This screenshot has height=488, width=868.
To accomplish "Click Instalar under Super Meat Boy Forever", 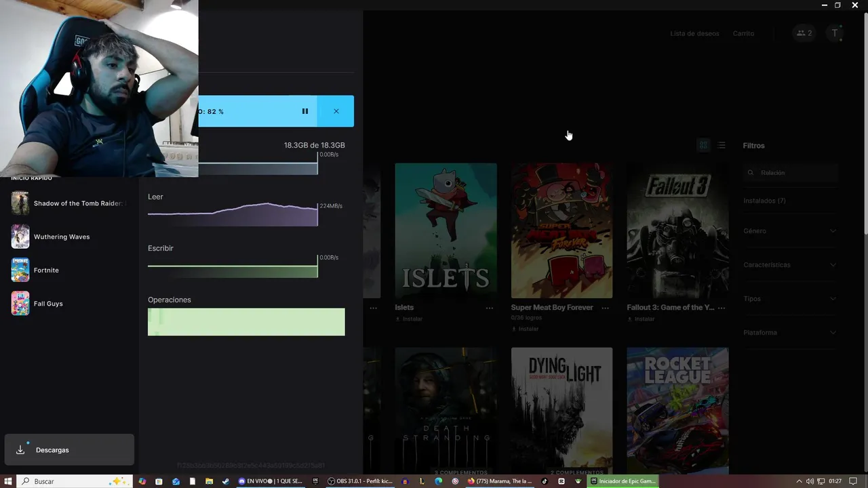I will (x=525, y=329).
